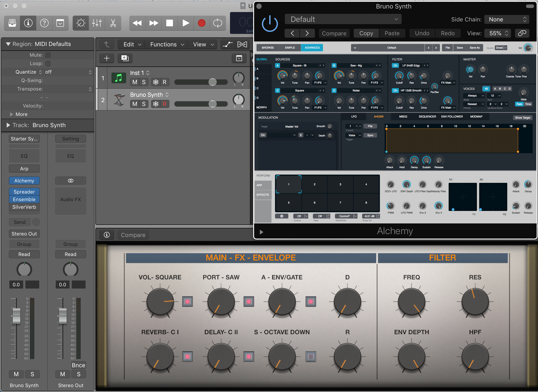Click the Play transport button
Screen dimensions: 538x392
pos(185,23)
